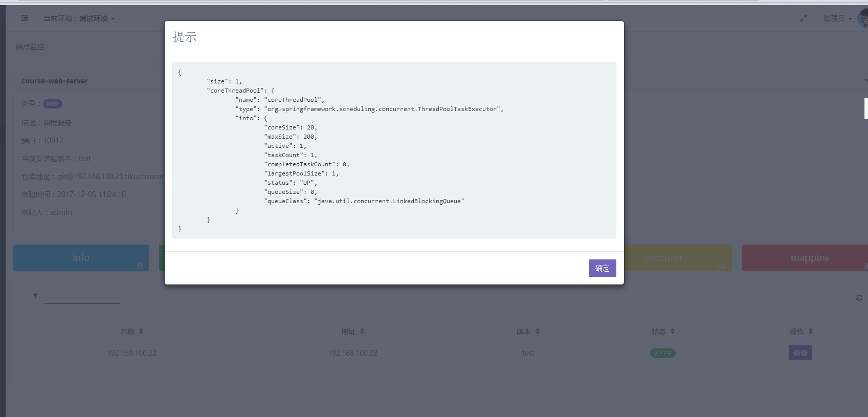Click the table refresh icon
The image size is (868, 417).
[859, 298]
